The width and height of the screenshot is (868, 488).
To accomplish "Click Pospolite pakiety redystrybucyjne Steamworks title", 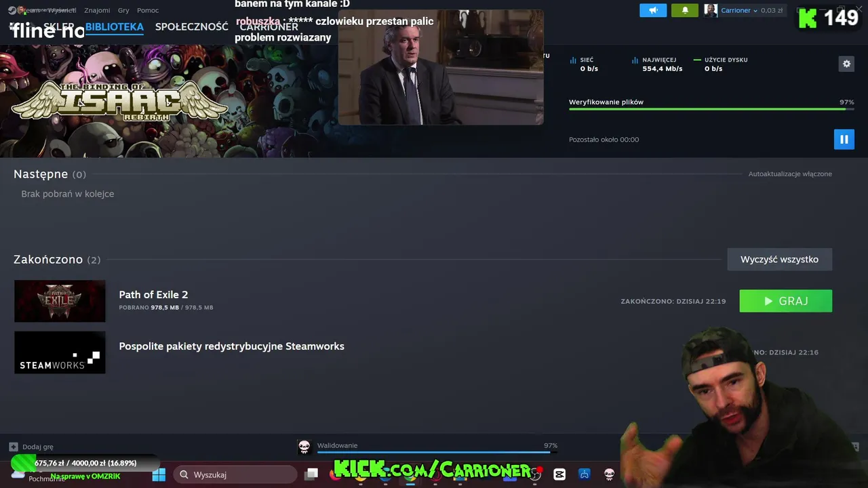I will (231, 346).
